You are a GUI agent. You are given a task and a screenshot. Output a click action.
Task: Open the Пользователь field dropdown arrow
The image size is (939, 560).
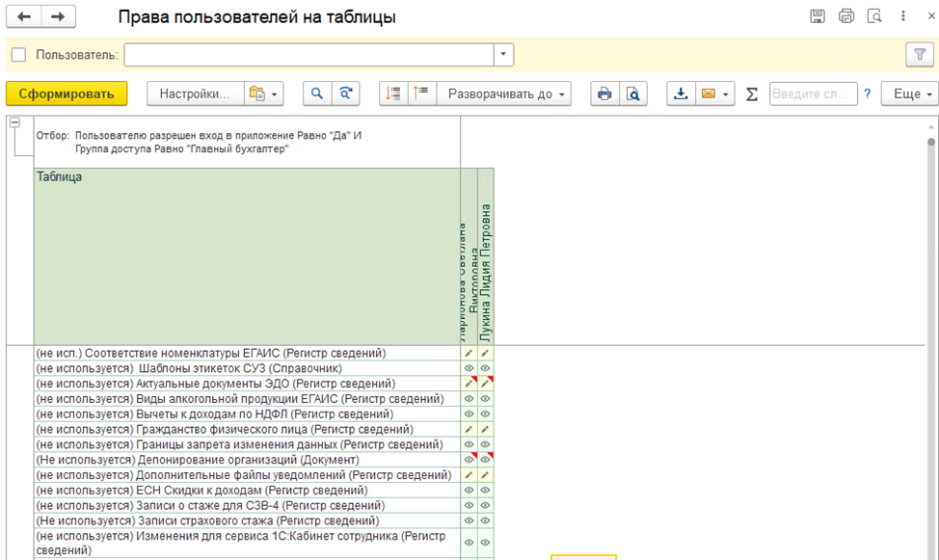503,55
